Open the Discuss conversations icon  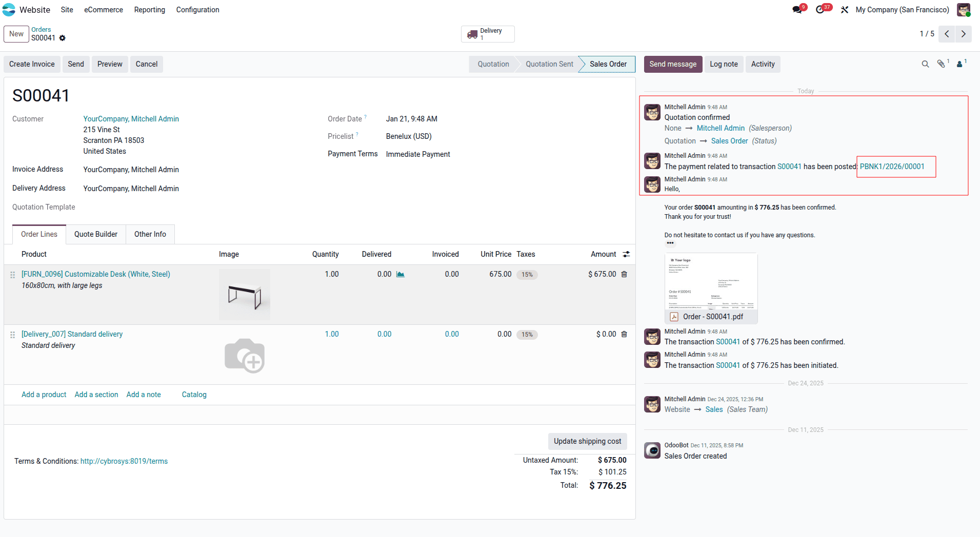tap(796, 10)
